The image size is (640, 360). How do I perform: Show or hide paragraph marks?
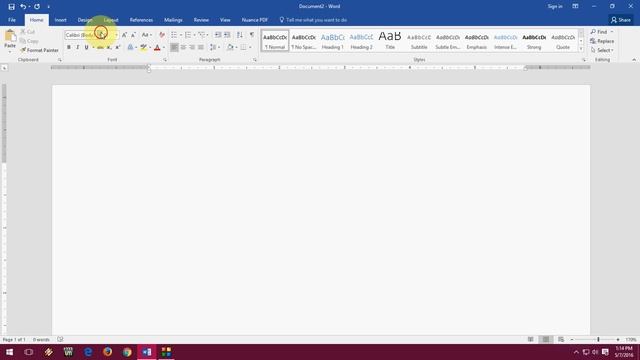[x=252, y=35]
